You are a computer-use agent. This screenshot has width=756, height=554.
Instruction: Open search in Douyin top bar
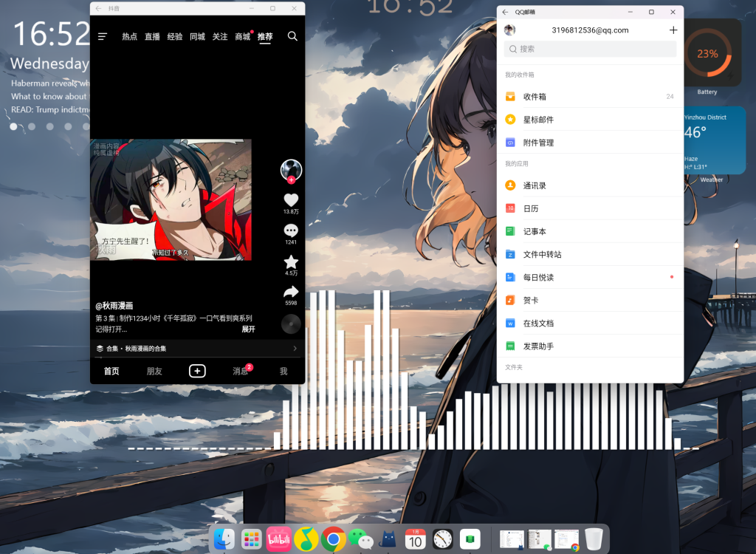point(292,36)
